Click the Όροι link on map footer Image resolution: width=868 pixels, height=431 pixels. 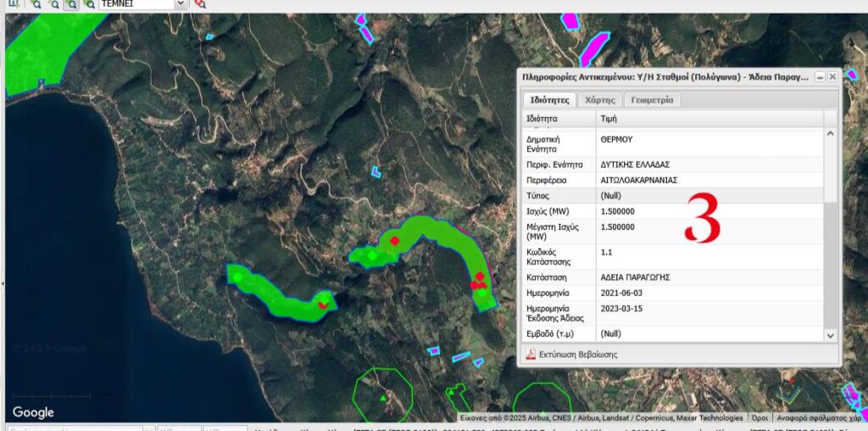tap(759, 417)
